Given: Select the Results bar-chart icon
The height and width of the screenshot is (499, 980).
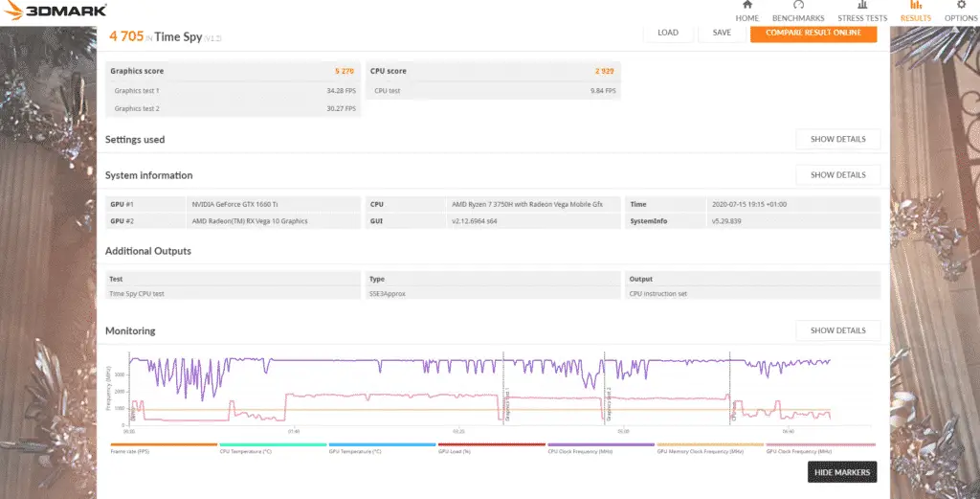Looking at the screenshot, I should [x=916, y=5].
